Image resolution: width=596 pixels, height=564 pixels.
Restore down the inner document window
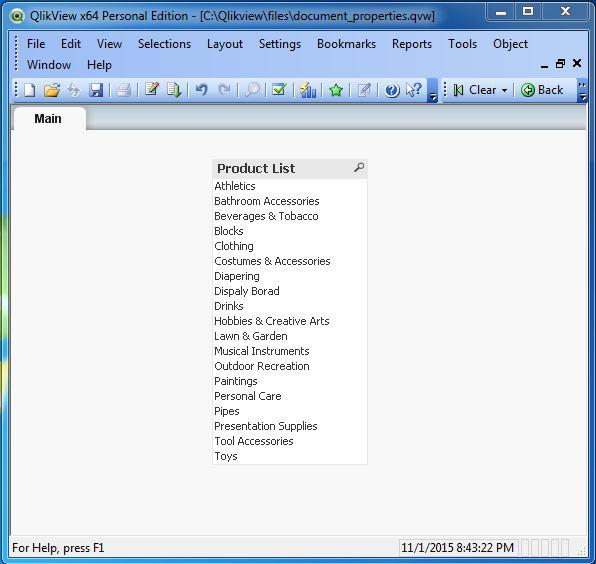560,63
